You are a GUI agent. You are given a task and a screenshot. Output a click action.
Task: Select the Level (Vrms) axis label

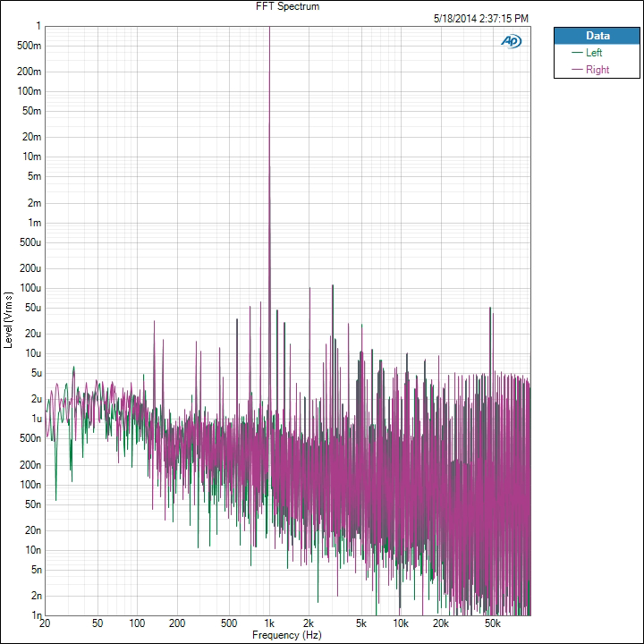[x=8, y=319]
